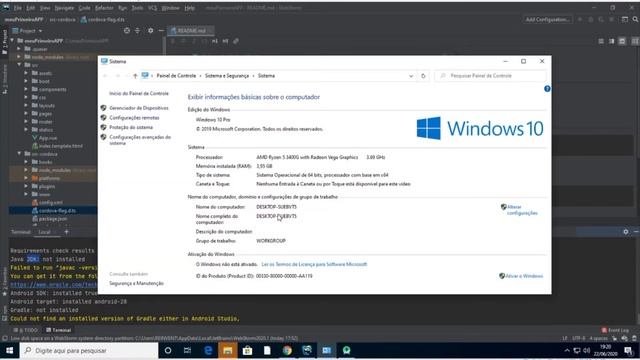Go to Início do Painel de Controle
Image resolution: width=640 pixels, height=360 pixels.
(x=139, y=93)
